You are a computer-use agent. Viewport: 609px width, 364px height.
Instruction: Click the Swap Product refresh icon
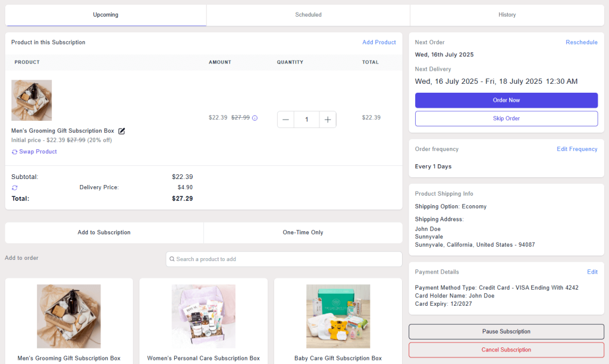14,152
